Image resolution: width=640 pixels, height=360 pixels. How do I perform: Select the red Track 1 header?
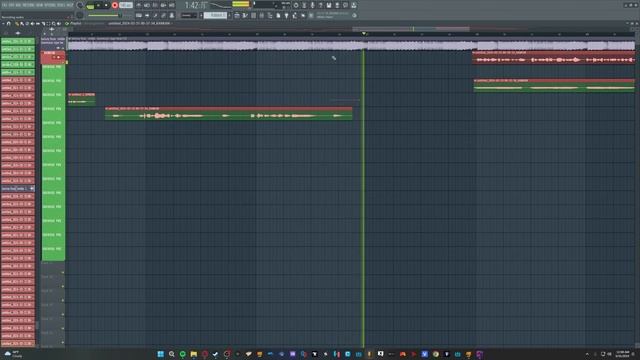(53, 58)
